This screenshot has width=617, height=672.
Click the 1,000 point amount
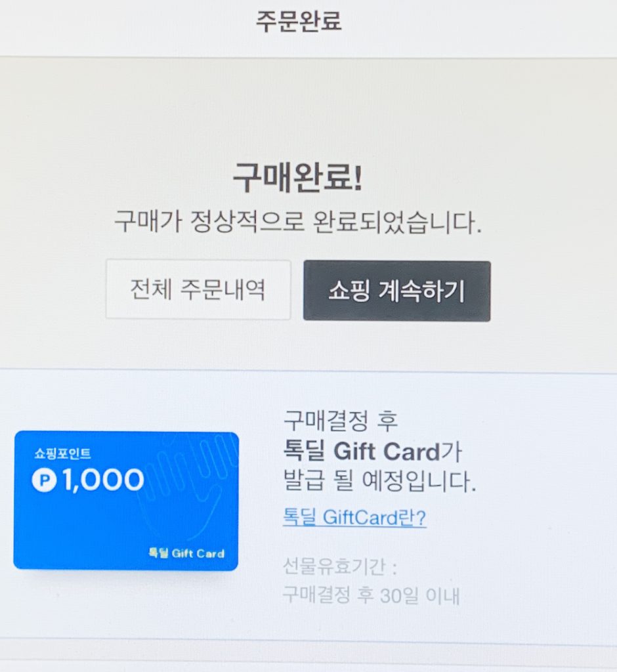[x=103, y=480]
